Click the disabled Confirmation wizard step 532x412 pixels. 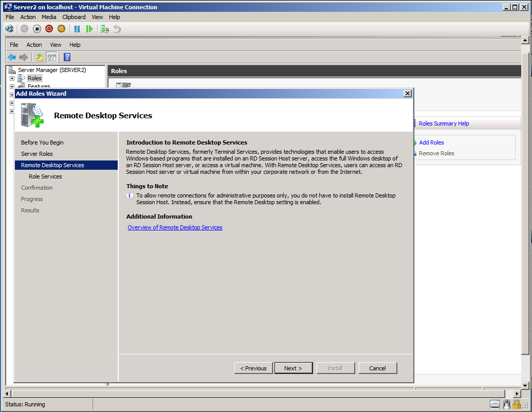37,188
